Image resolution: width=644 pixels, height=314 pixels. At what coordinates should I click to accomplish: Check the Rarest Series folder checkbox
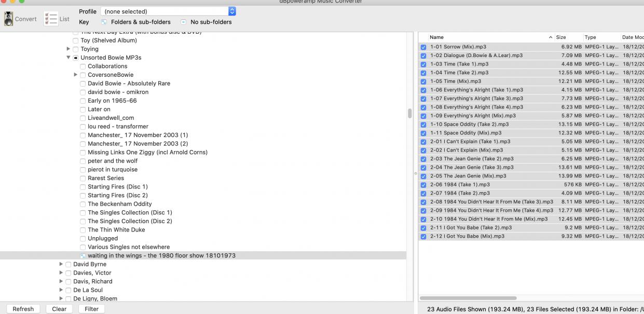coord(83,178)
